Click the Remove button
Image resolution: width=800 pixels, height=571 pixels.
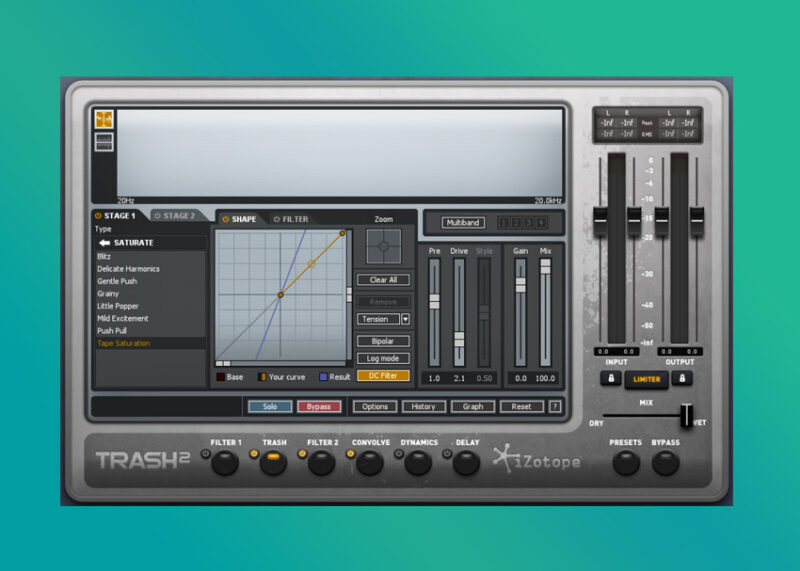click(383, 302)
